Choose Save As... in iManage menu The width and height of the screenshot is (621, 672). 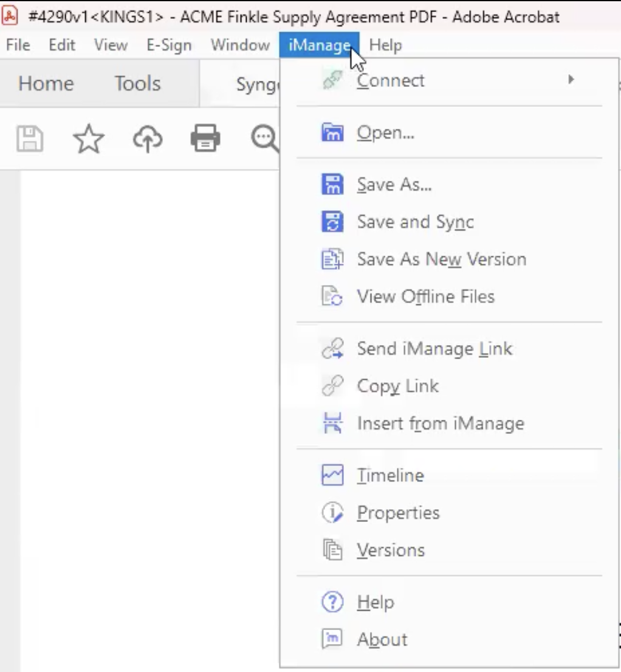coord(394,185)
